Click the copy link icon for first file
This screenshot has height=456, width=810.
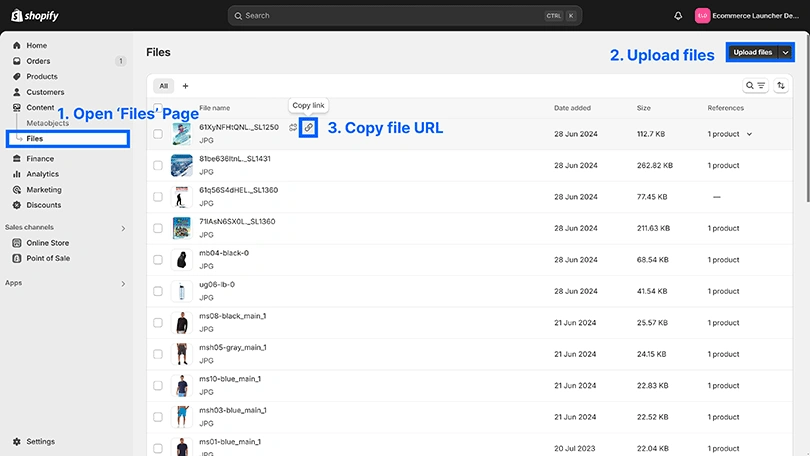click(x=309, y=127)
